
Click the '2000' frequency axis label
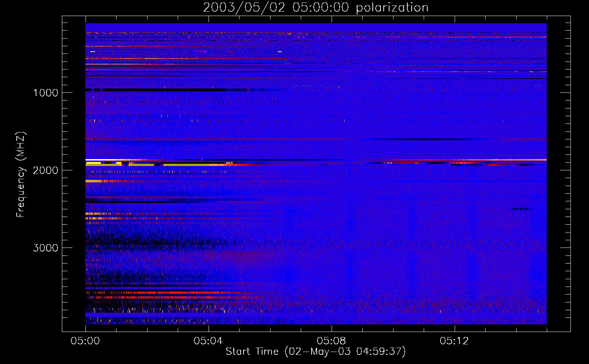(46, 170)
